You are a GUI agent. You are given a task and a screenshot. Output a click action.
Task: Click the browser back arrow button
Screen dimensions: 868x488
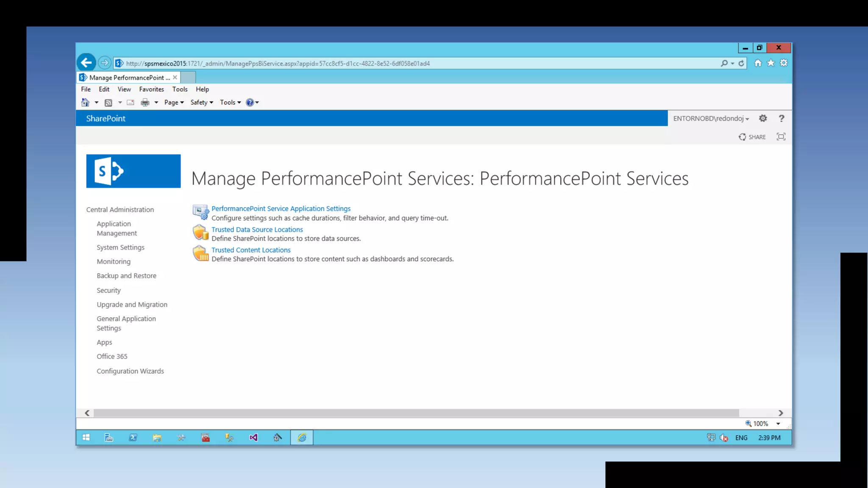tap(86, 63)
